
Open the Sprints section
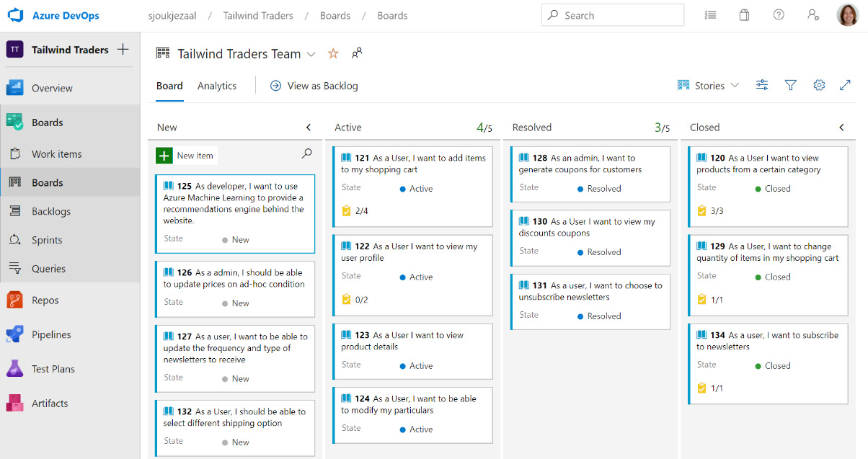tap(48, 239)
